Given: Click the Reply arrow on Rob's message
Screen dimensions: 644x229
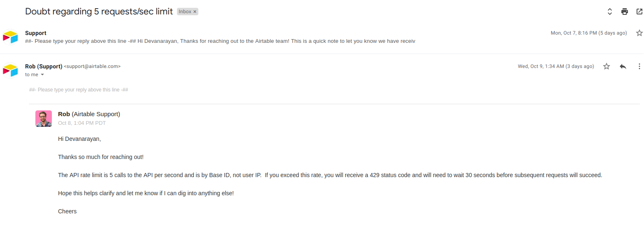Looking at the screenshot, I should [623, 66].
